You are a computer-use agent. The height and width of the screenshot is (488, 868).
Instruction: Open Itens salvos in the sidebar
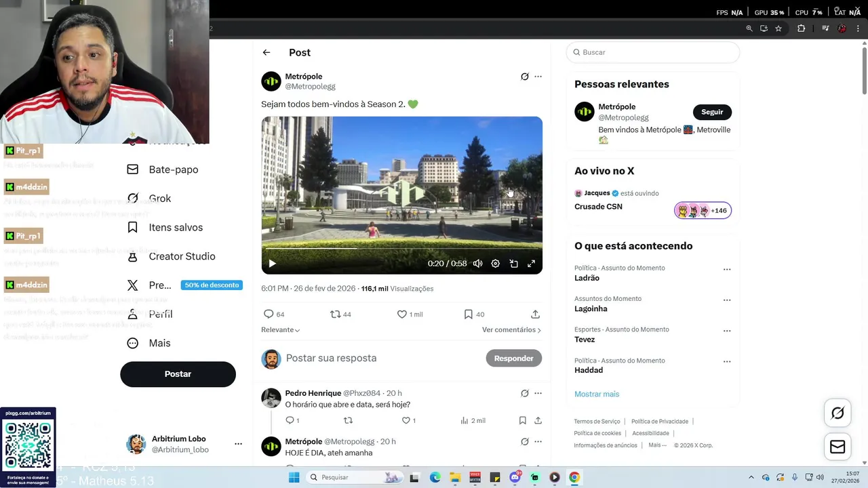click(165, 228)
